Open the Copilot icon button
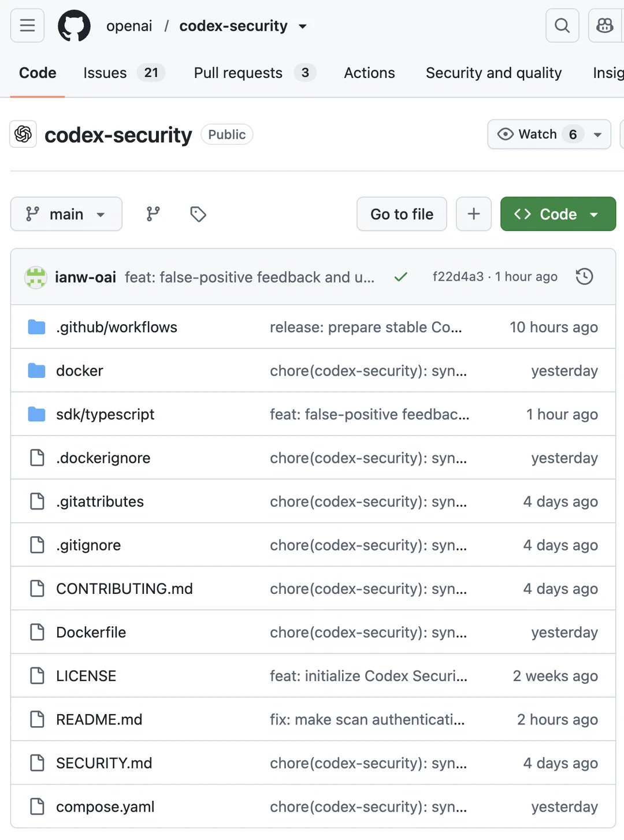 click(x=605, y=25)
